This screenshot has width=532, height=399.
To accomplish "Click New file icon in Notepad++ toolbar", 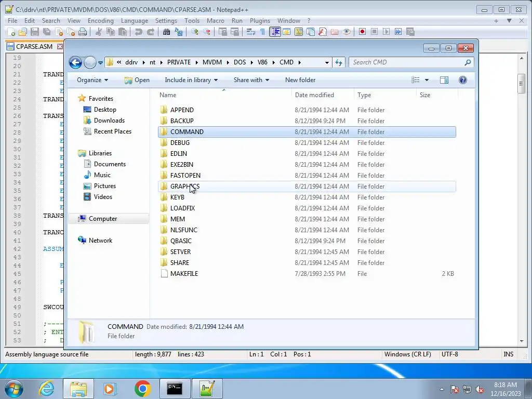I will pyautogui.click(x=11, y=32).
